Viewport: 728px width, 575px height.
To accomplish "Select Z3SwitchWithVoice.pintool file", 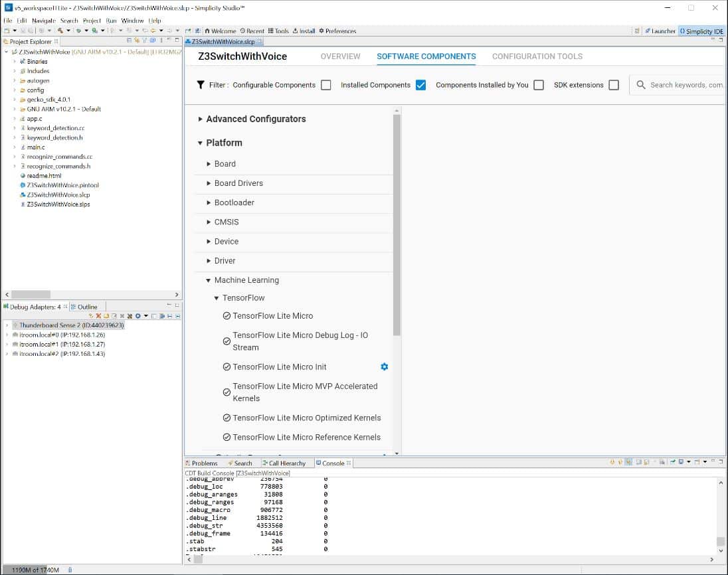I will point(62,185).
